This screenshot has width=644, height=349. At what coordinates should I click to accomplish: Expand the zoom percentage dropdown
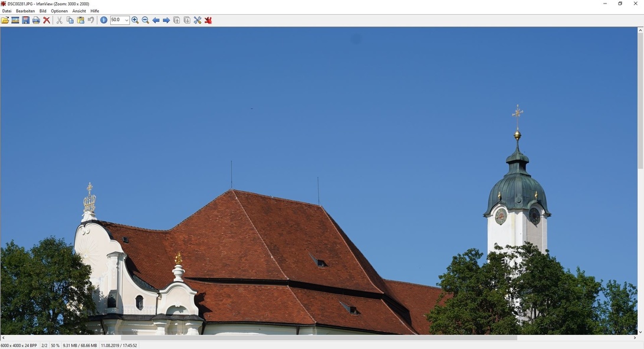coord(126,20)
